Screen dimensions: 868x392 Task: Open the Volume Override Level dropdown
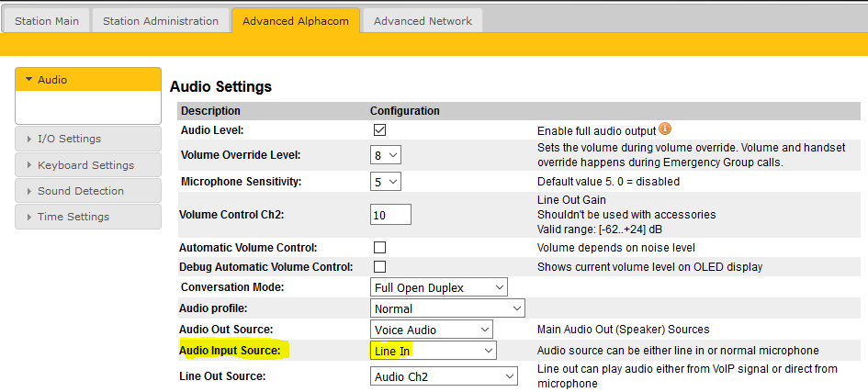387,155
